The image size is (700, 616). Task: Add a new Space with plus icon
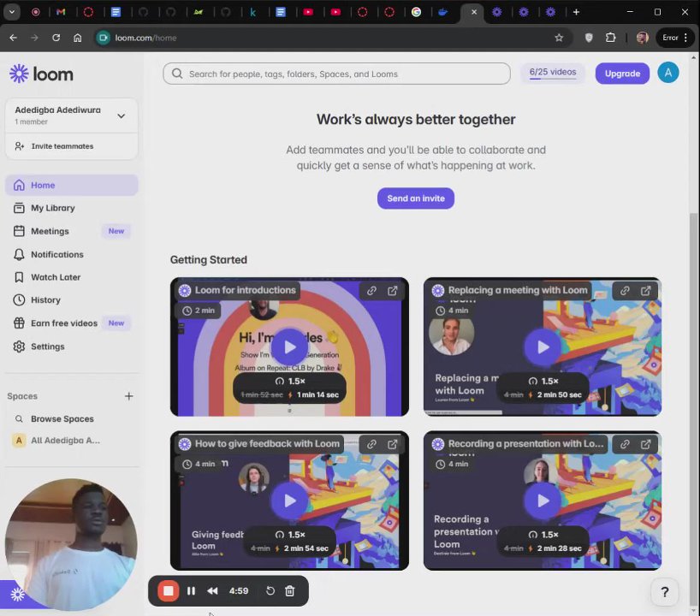pos(128,396)
